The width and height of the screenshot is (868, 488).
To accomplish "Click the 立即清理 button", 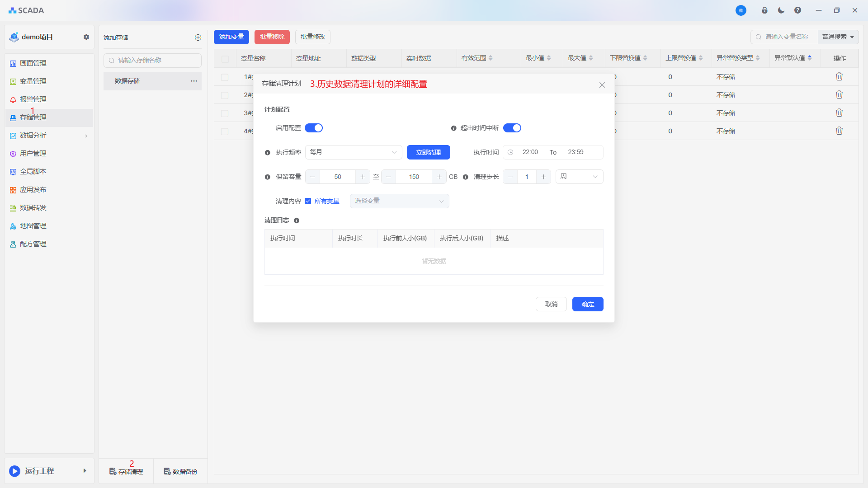I will coord(428,152).
